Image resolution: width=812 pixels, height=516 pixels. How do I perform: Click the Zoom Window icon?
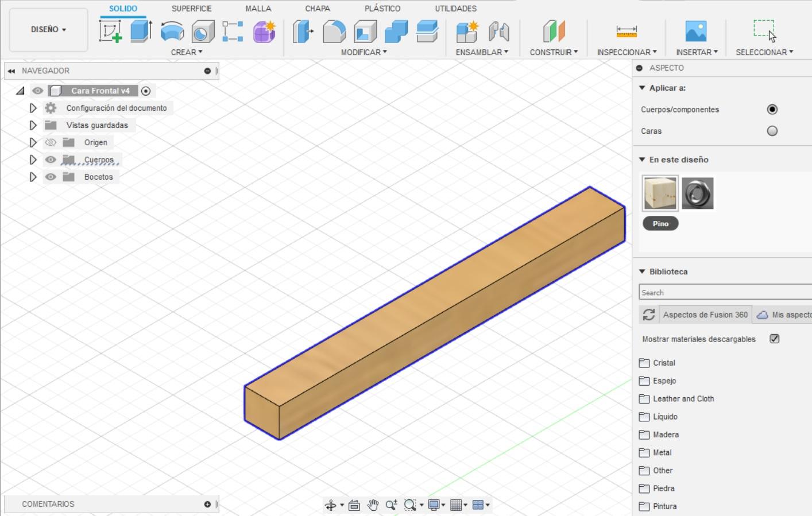coord(410,505)
